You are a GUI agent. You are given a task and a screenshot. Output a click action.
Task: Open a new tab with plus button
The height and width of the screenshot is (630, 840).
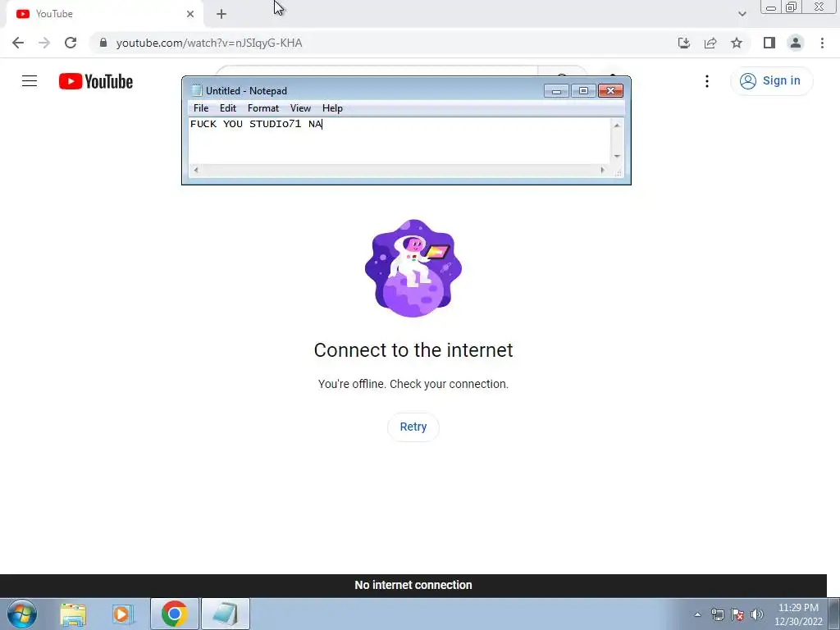(x=221, y=14)
